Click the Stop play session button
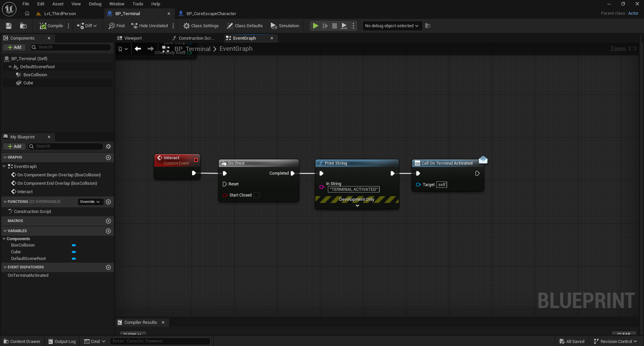Image resolution: width=644 pixels, height=346 pixels. pos(335,26)
